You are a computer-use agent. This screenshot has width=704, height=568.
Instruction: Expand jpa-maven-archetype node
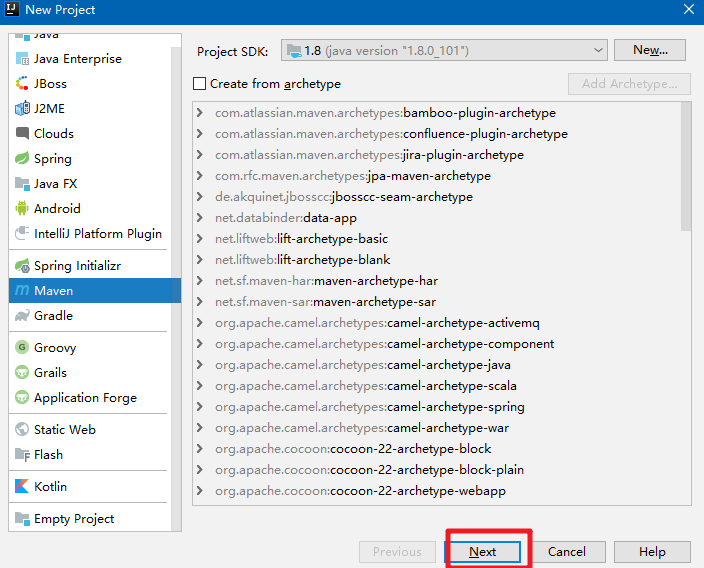click(200, 176)
